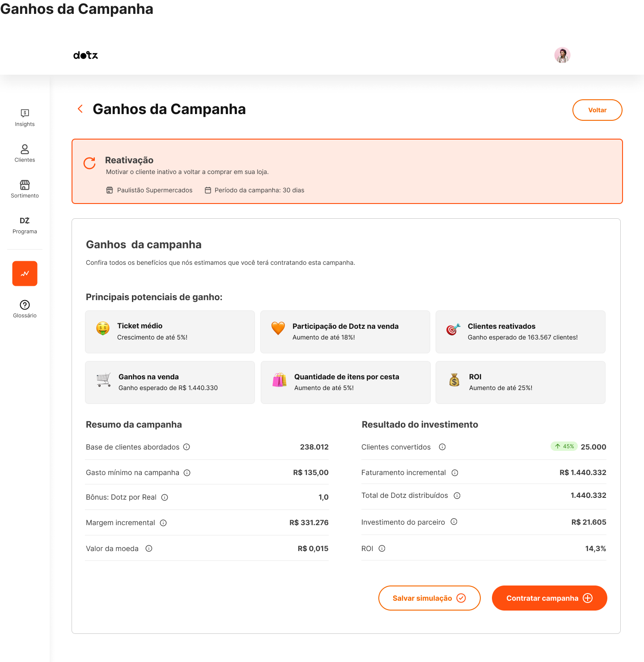Viewport: 644px width, 662px height.
Task: Click the 14,3% ROI value
Action: (596, 548)
